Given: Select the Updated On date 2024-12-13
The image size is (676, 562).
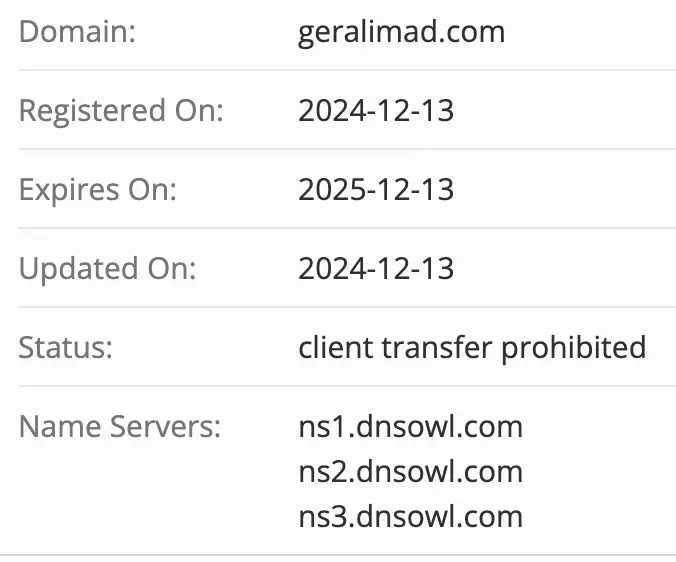Looking at the screenshot, I should 376,268.
